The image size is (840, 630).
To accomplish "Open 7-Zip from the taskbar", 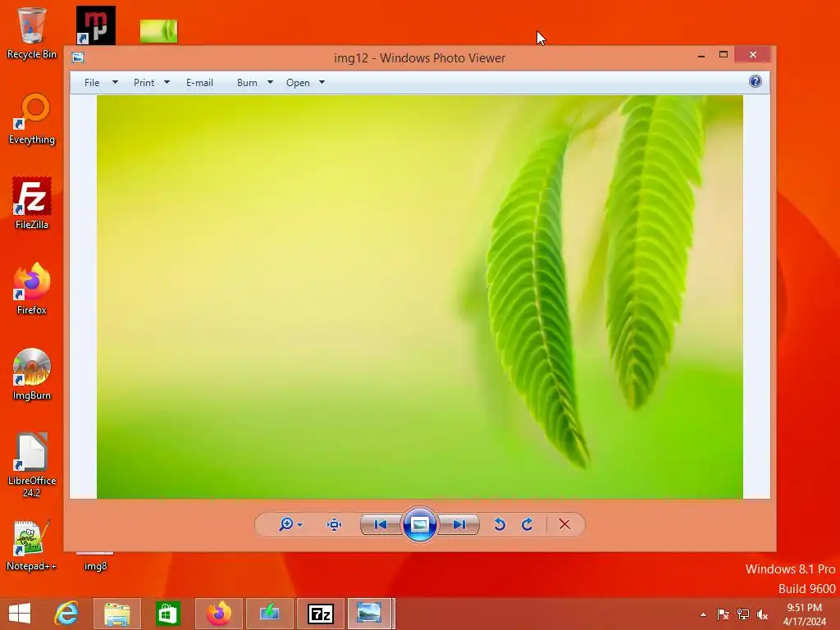I will click(x=321, y=614).
